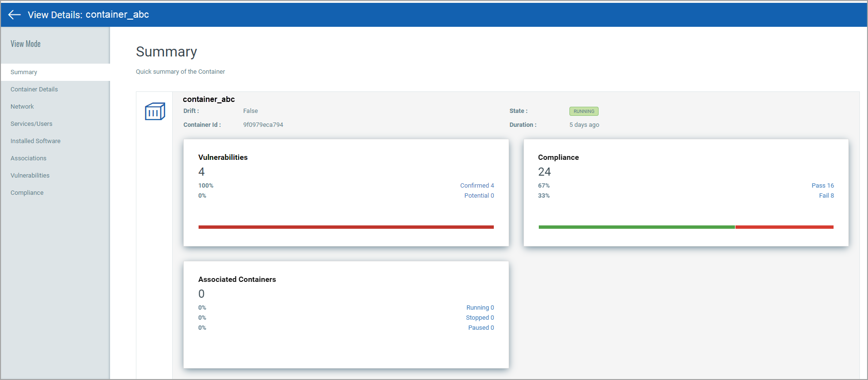Click the 67% compliance pass percentage
This screenshot has height=380, width=868.
tap(544, 186)
